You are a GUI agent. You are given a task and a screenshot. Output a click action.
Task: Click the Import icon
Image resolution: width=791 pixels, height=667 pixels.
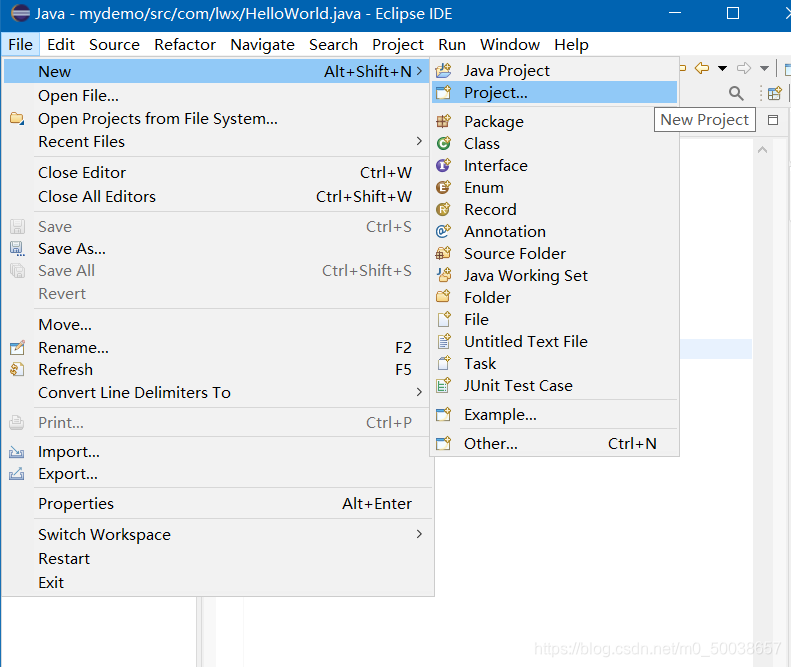(x=17, y=452)
